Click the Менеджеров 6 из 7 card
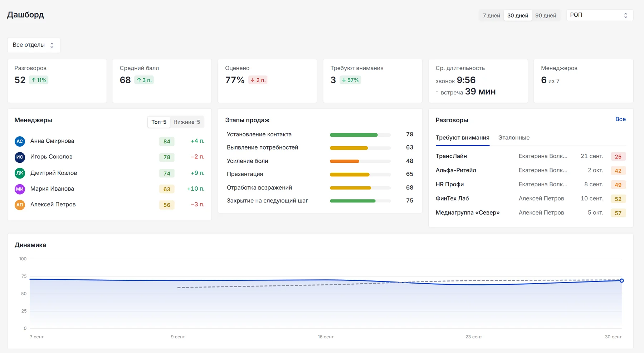 pyautogui.click(x=583, y=81)
